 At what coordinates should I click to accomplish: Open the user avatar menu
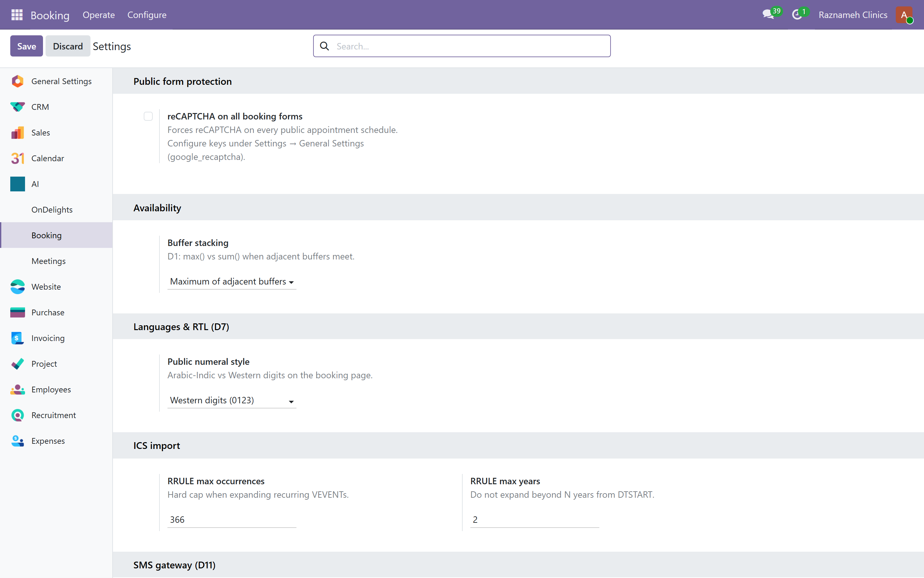pyautogui.click(x=904, y=15)
